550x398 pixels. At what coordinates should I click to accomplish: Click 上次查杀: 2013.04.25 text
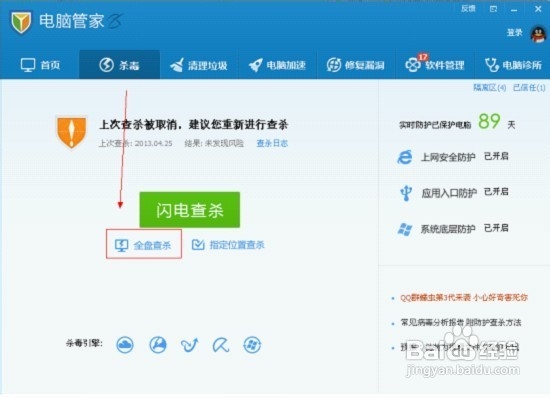coord(135,143)
